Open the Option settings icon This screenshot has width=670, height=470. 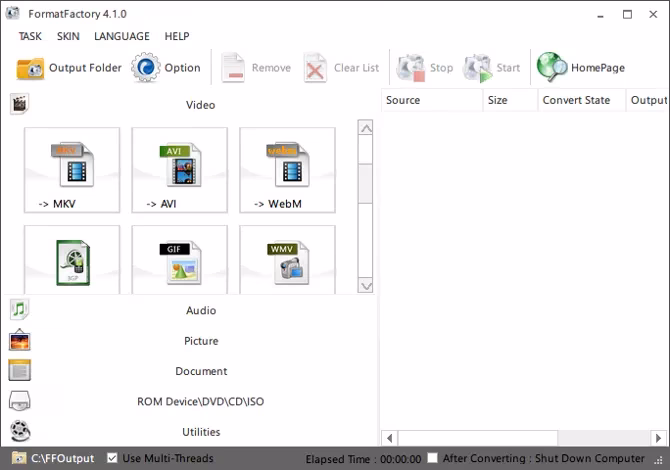pyautogui.click(x=146, y=68)
